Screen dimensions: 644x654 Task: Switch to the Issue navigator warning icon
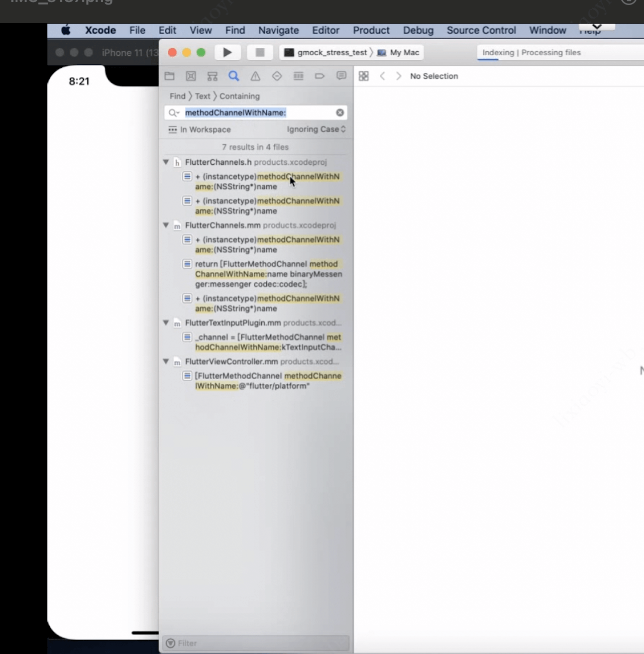pyautogui.click(x=255, y=76)
